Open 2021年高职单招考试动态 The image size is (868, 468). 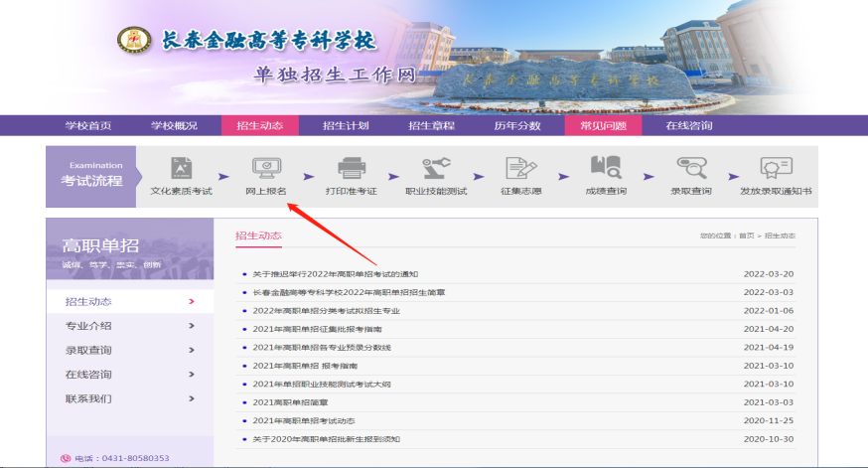[304, 420]
